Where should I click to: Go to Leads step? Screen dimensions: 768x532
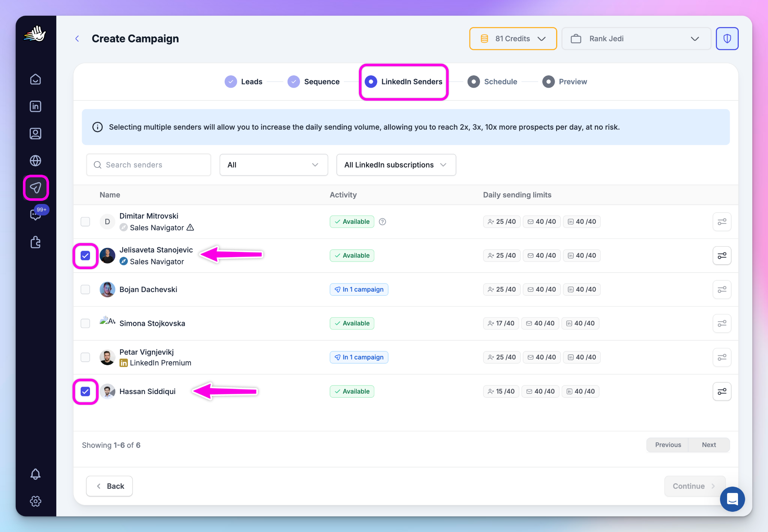pos(243,82)
